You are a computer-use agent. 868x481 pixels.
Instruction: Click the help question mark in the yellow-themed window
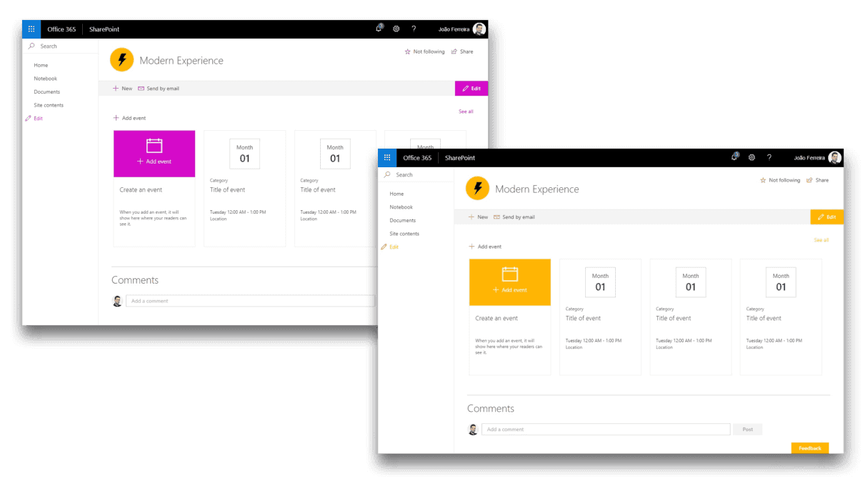pos(769,157)
